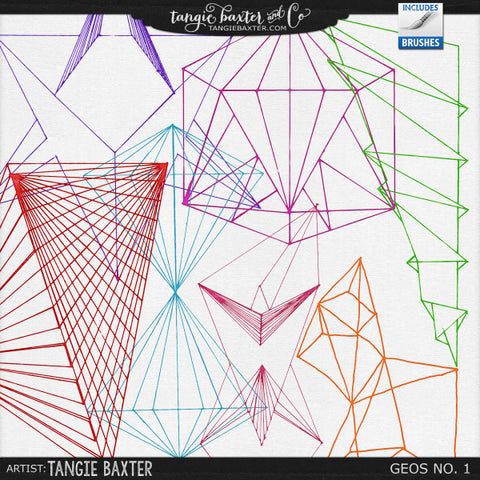Click the blue BRUSHES label
480x480 pixels.
coord(421,43)
